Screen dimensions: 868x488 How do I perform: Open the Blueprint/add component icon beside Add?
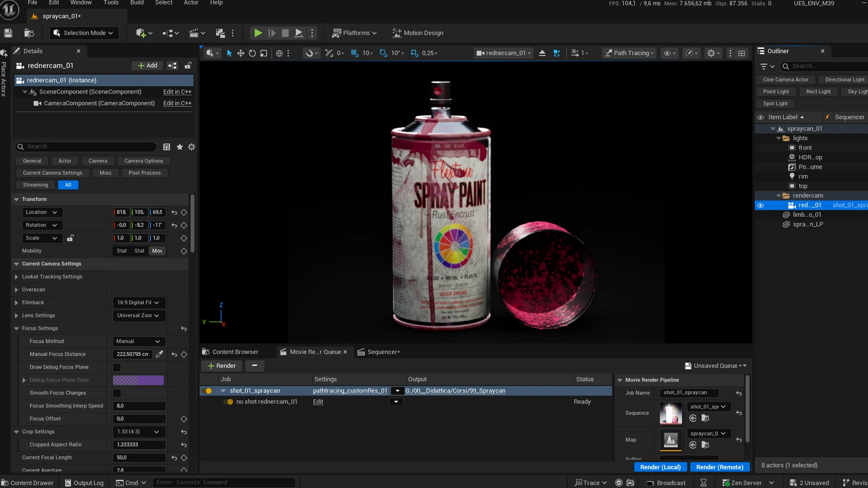172,66
